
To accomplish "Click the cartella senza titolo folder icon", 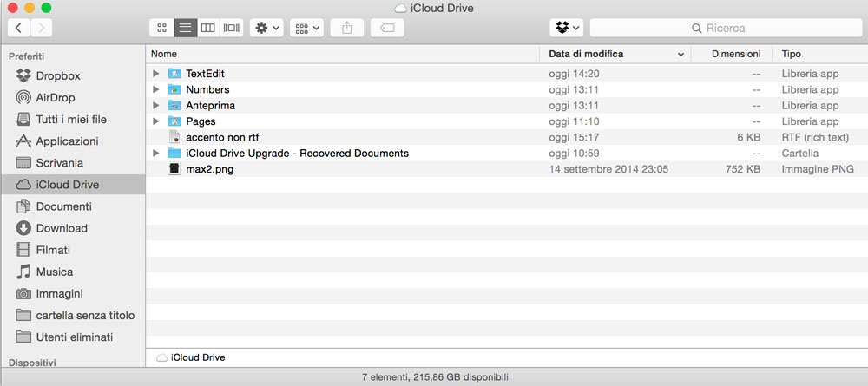I will coord(23,315).
